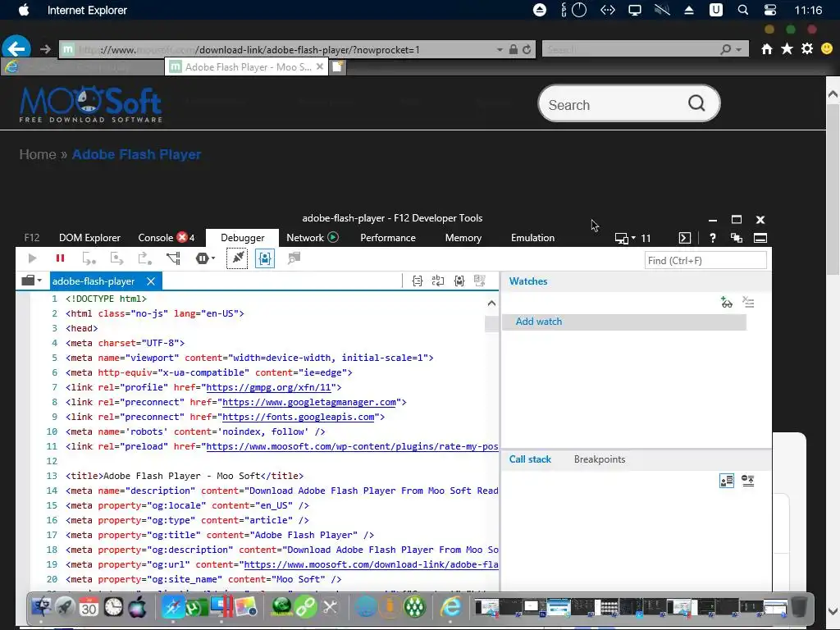
Task: Click the F12 label in dev tools
Action: tap(32, 238)
